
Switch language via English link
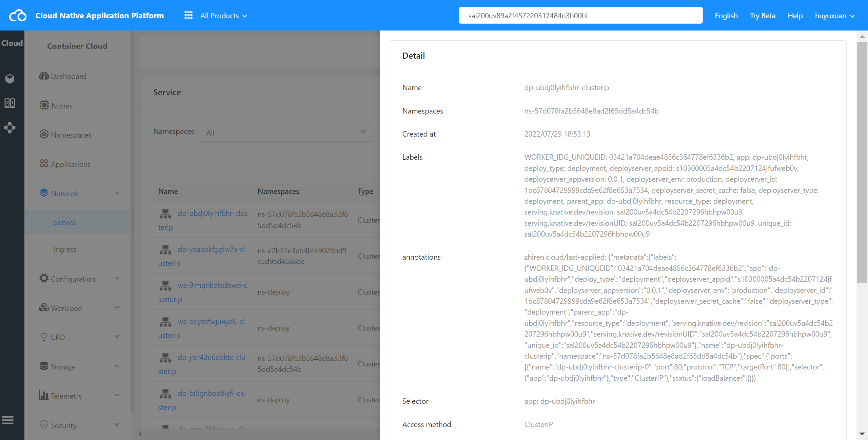[726, 16]
